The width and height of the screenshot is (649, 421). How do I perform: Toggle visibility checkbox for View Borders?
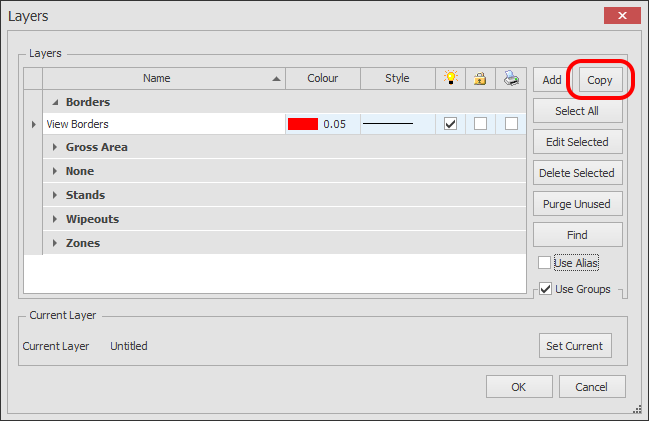click(450, 124)
